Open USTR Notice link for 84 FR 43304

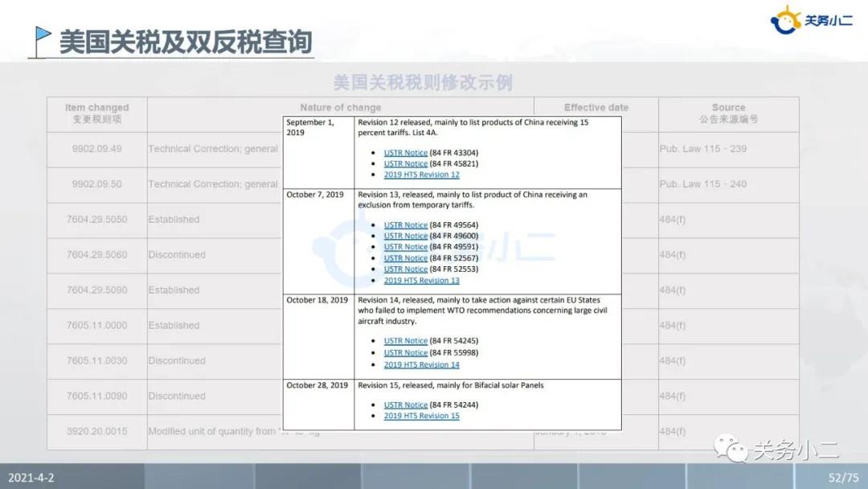pos(405,153)
